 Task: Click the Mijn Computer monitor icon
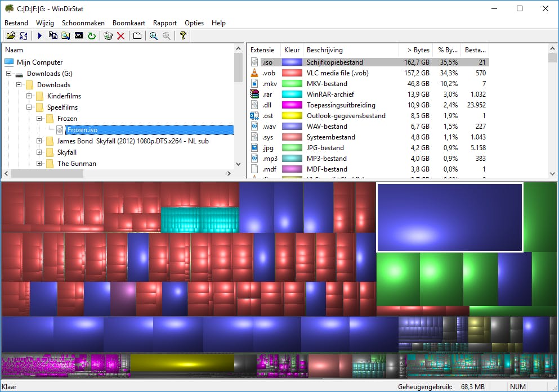point(9,62)
